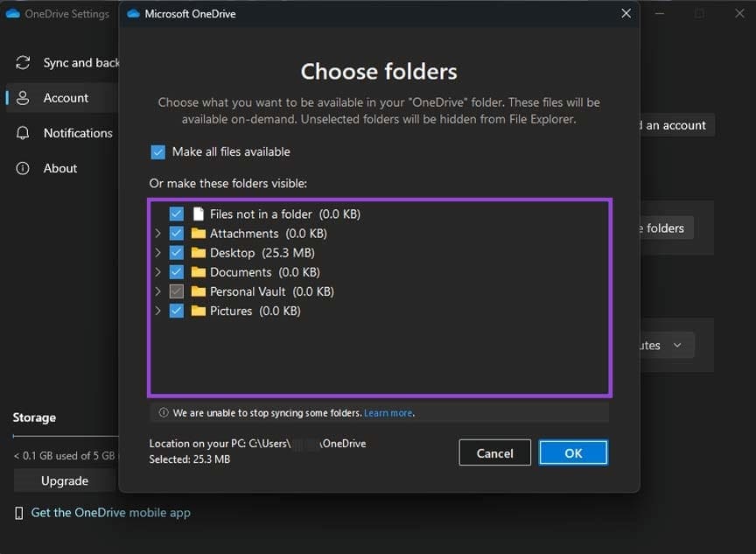Screen dimensions: 756x554
Task: Uncheck Files not in a folder checkbox
Action: pyautogui.click(x=177, y=214)
